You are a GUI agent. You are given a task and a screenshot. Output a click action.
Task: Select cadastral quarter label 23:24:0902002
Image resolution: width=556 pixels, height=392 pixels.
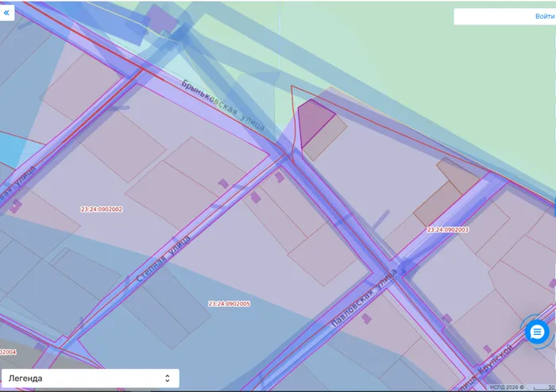[x=102, y=209]
